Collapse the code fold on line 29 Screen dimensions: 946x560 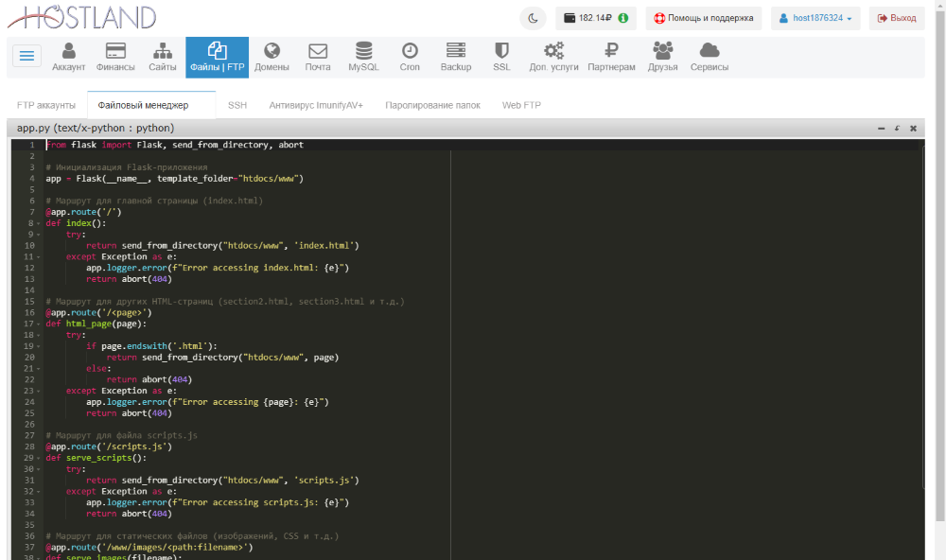[x=39, y=457]
